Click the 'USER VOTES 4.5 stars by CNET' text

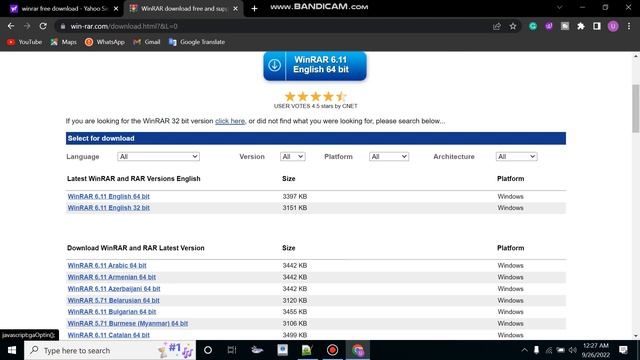[x=316, y=106]
